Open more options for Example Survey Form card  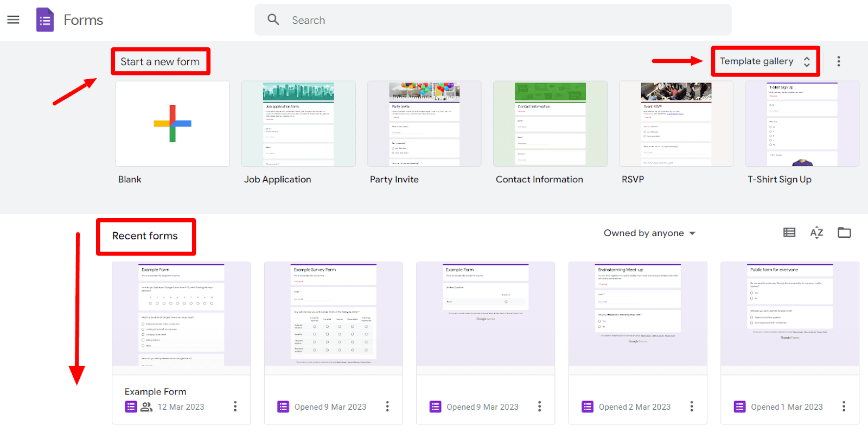[387, 406]
